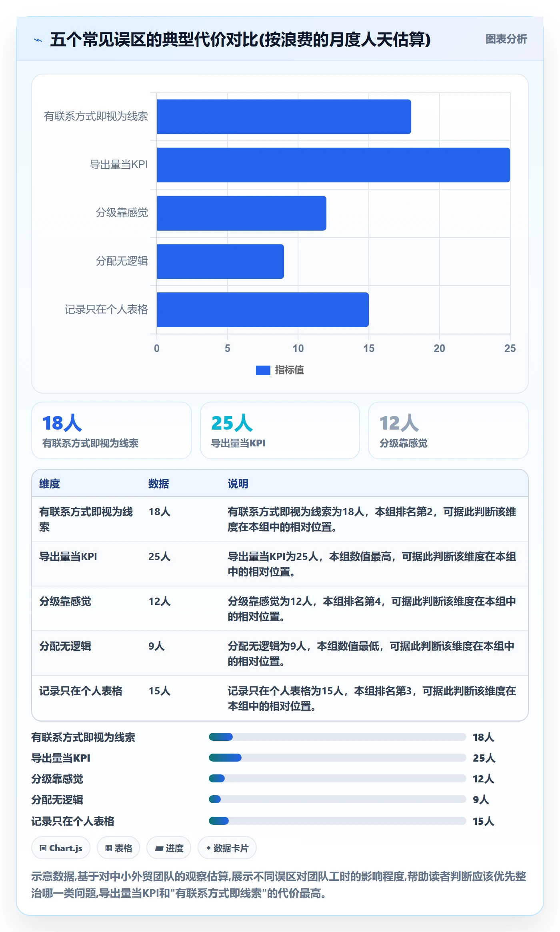Viewport: 560px width, 932px height.
Task: Click the 指标值 legend text
Action: pos(289,370)
